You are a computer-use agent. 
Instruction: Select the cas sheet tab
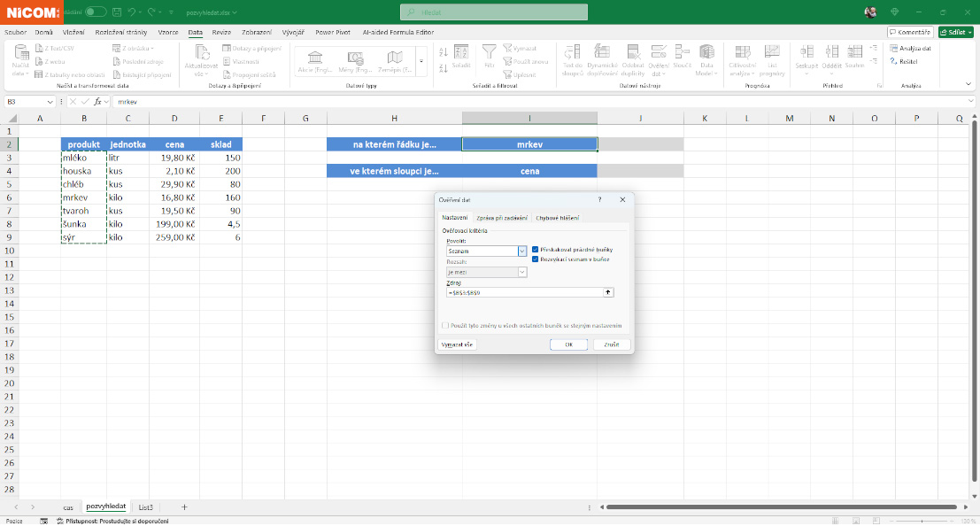click(68, 507)
